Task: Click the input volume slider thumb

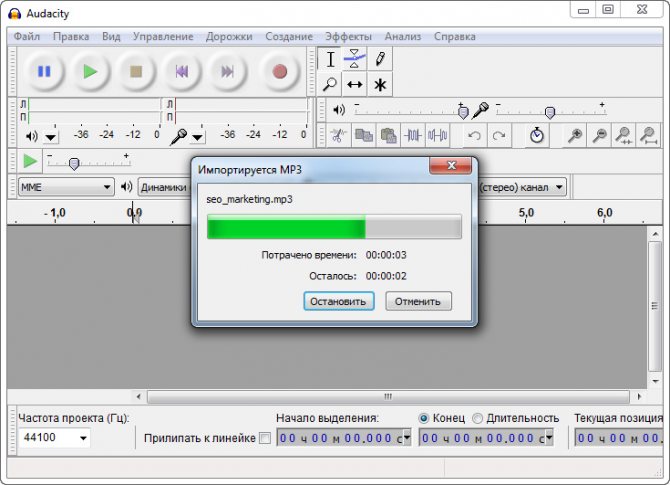Action: tap(550, 112)
